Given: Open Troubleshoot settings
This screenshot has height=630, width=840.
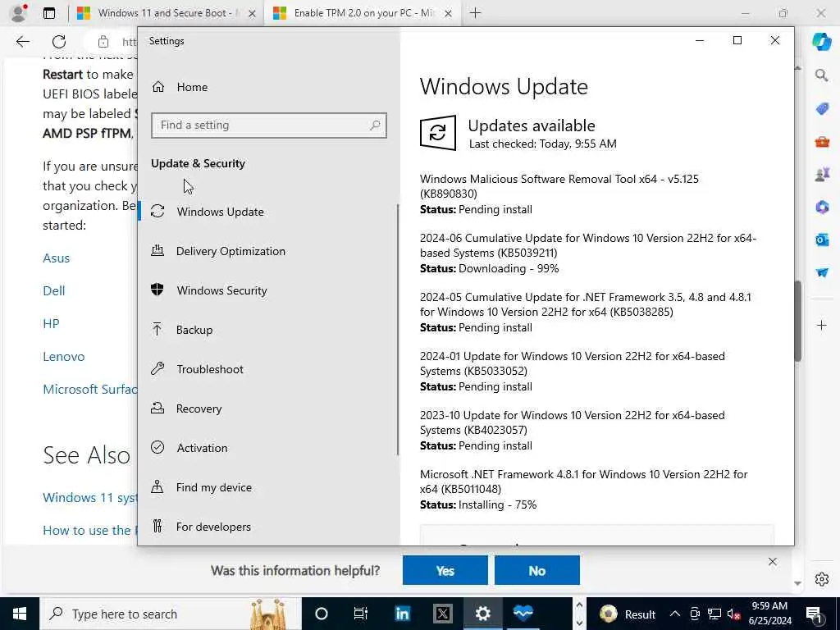Looking at the screenshot, I should [209, 369].
